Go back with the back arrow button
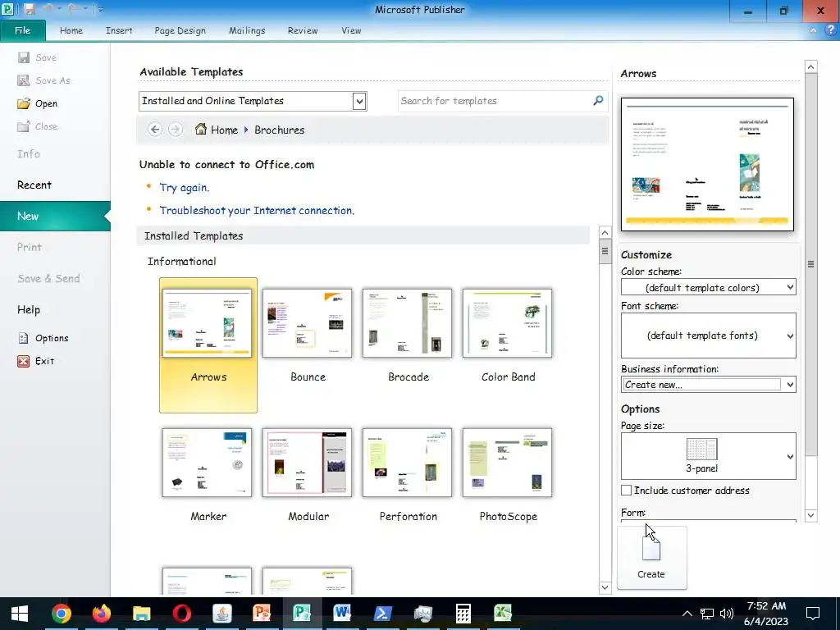Viewport: 840px width, 630px height. coord(155,129)
